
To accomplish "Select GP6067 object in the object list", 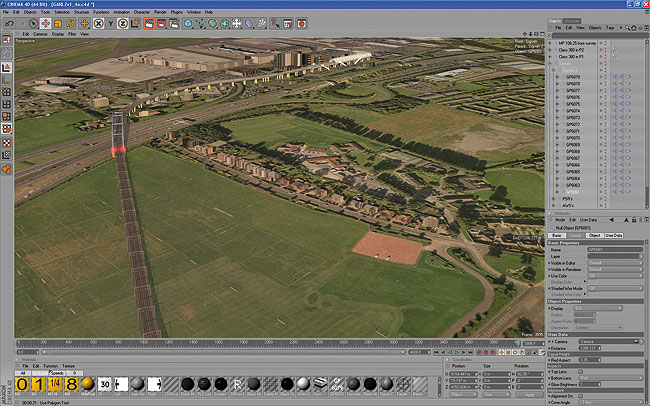I will (x=573, y=158).
